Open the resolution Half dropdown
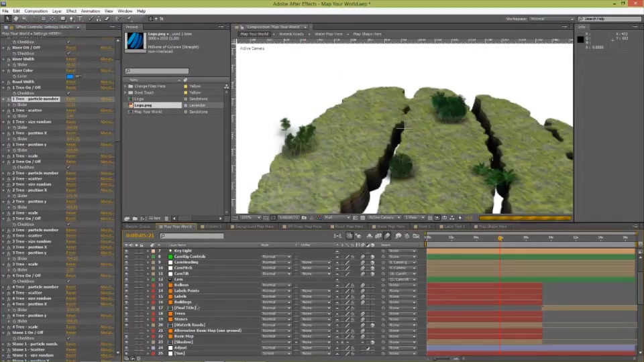 [336, 217]
